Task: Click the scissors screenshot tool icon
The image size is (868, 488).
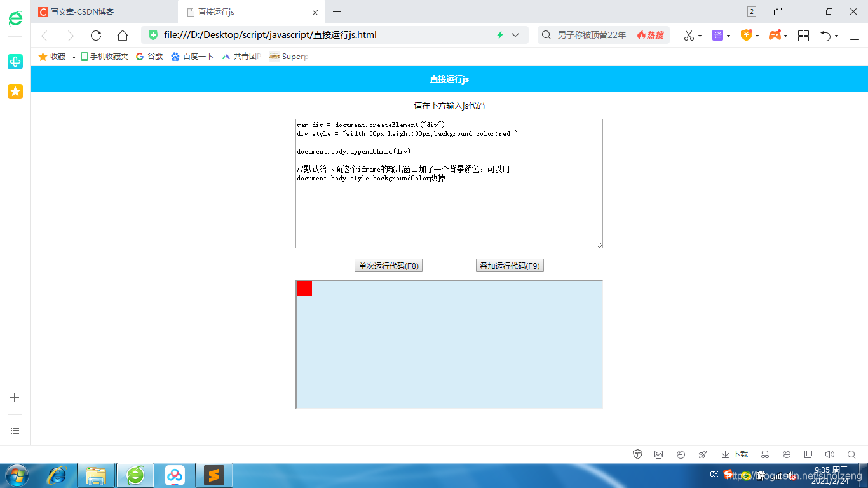Action: (x=689, y=36)
